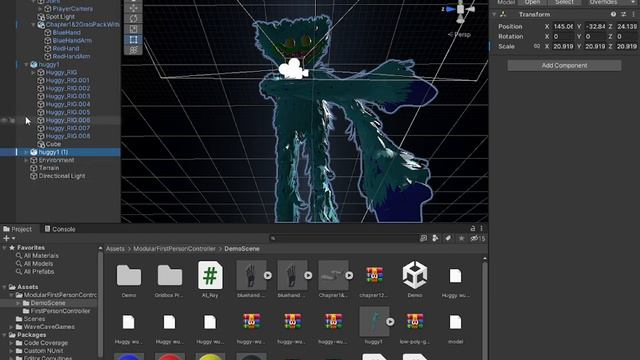Select the Gridbox Pr... folder in asset grid
Screen dimensions: 640x360
170,276
